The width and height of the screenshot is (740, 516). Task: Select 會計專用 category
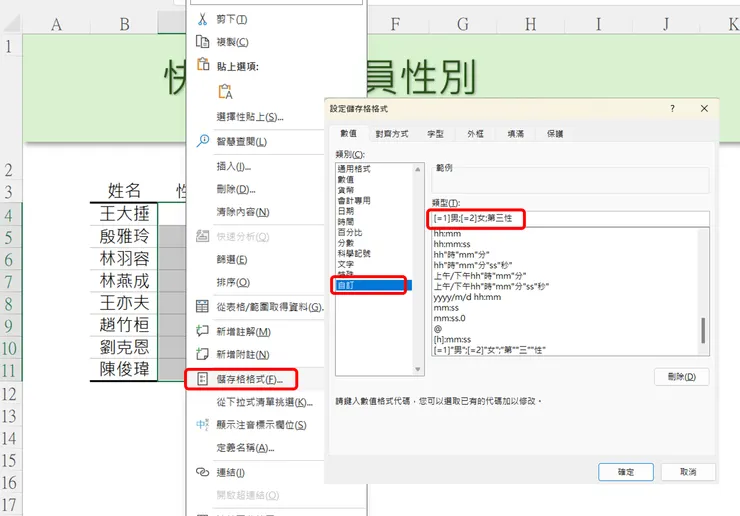click(x=354, y=200)
